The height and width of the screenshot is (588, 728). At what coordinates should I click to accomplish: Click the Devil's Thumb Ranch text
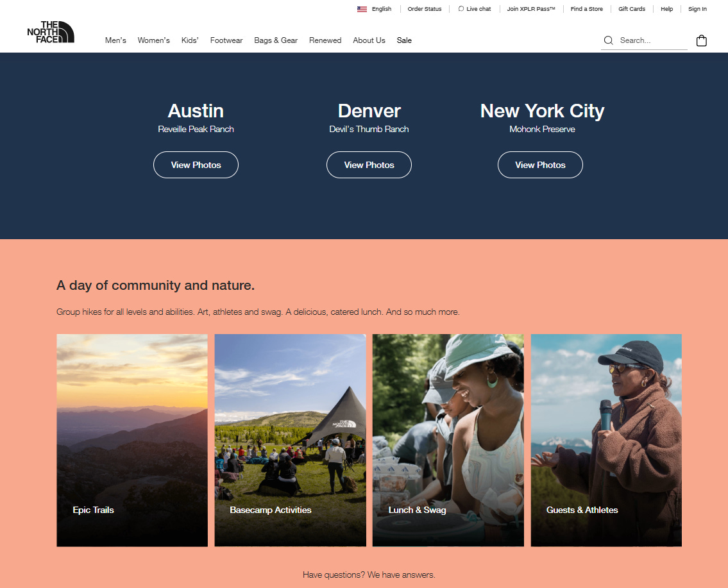coord(369,129)
